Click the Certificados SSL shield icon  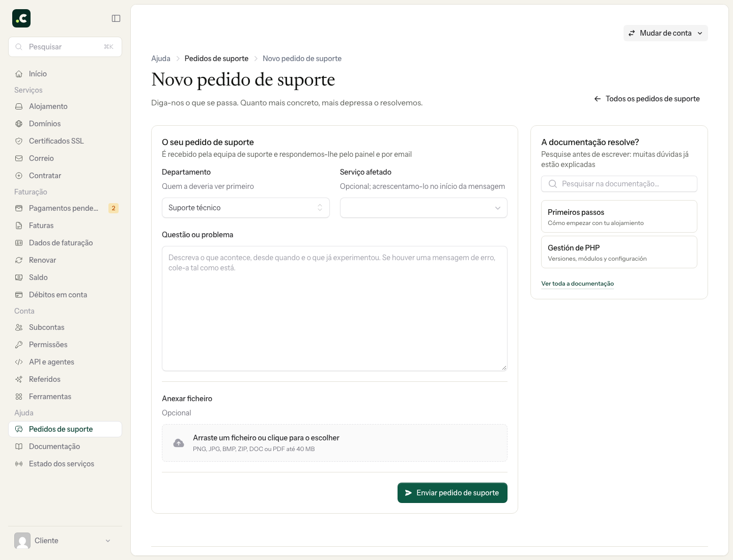click(19, 141)
